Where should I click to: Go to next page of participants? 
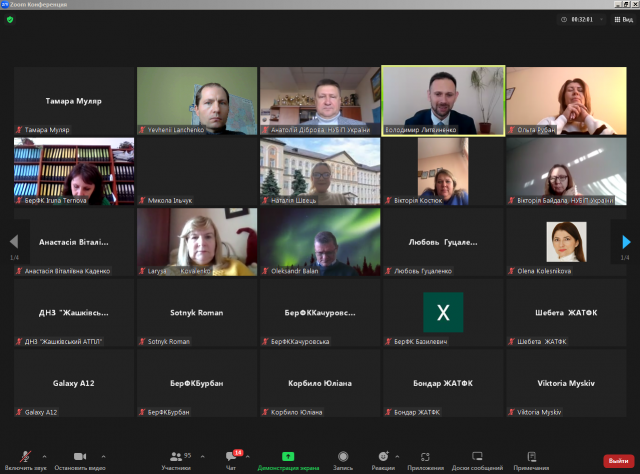(626, 242)
